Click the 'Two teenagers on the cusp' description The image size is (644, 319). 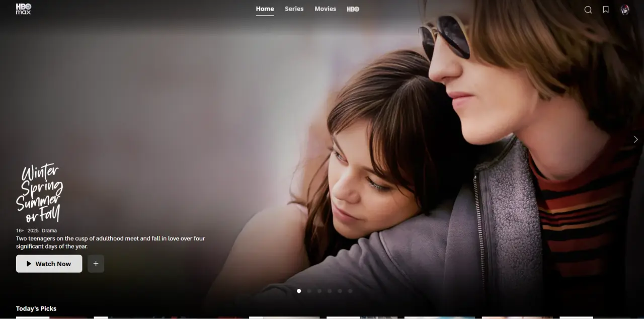click(111, 243)
